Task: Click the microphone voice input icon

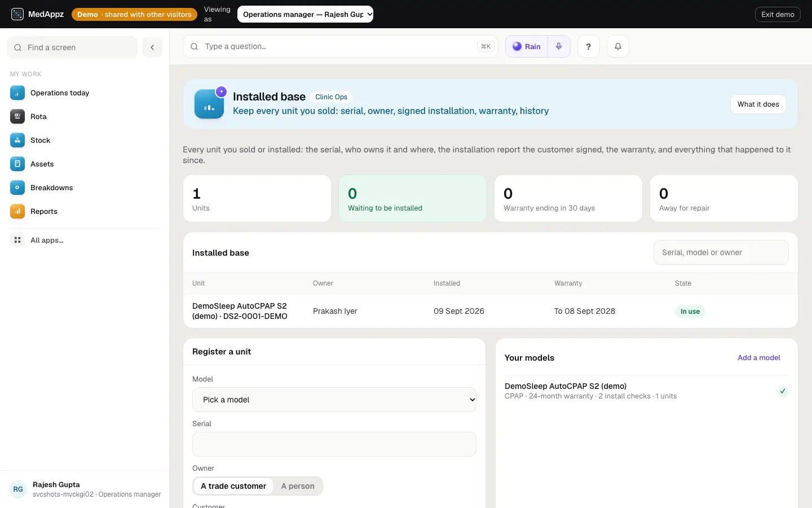Action: coord(559,46)
